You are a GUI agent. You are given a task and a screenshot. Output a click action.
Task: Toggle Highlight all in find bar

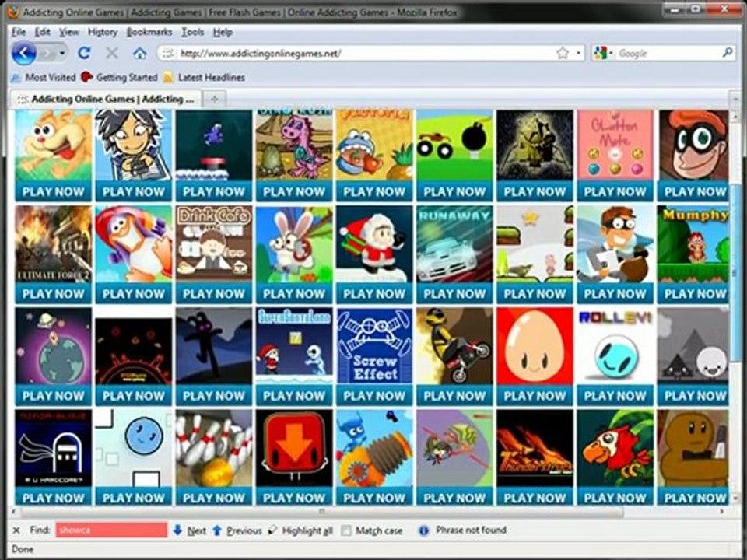(300, 530)
